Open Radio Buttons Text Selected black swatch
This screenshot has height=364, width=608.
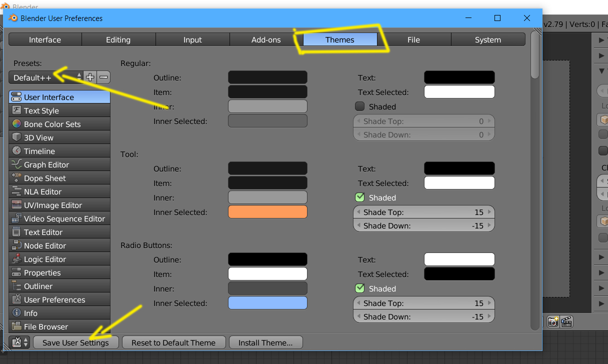459,273
